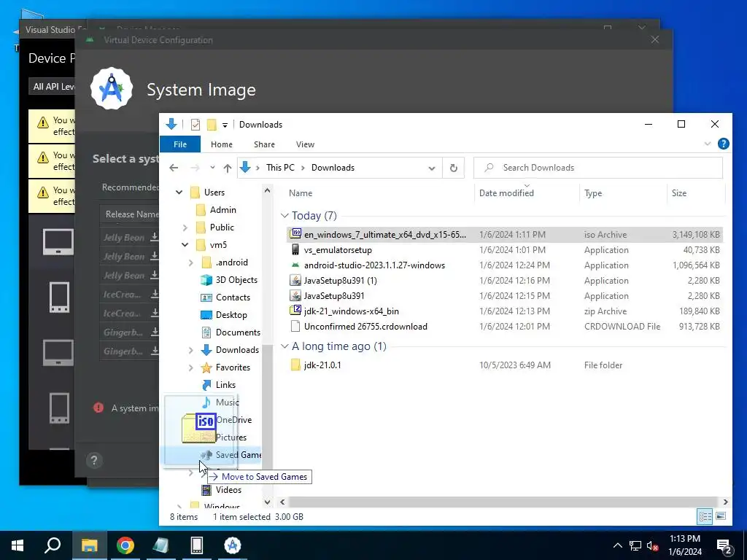Select the Unconfirmed 26755.crdownload file icon
This screenshot has width=747, height=560.
(295, 326)
